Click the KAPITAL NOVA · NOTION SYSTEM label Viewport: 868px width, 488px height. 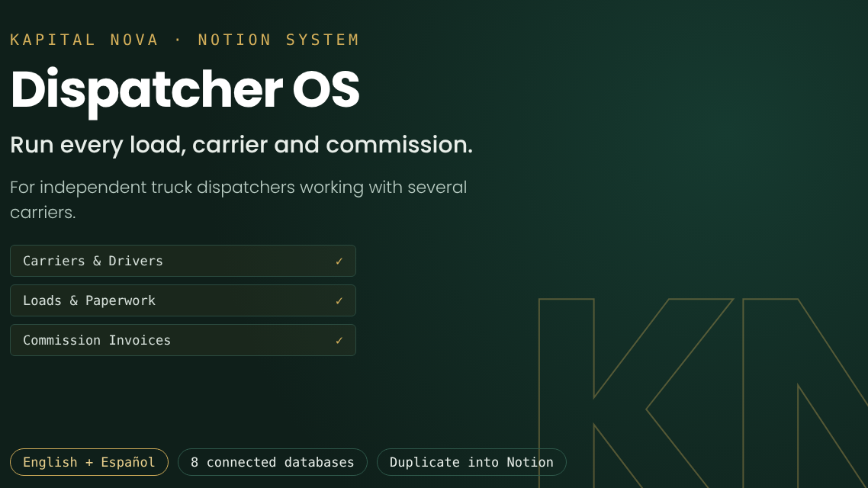pos(185,40)
